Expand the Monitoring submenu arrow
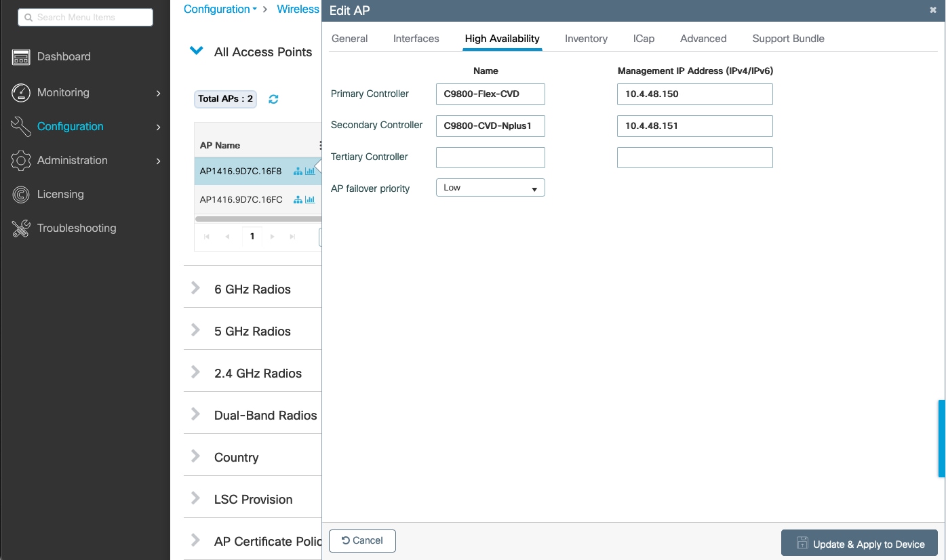 click(x=159, y=93)
